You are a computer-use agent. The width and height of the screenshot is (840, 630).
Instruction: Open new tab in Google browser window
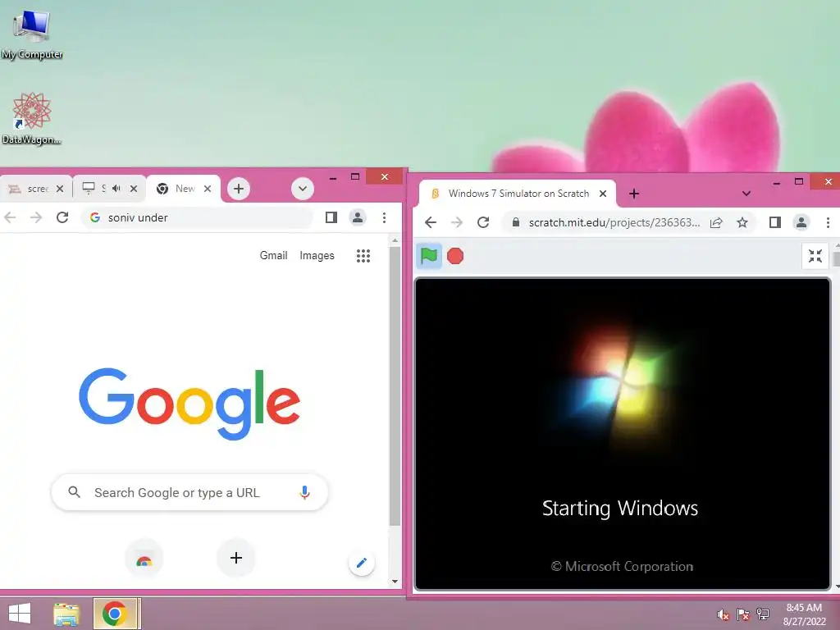click(239, 189)
